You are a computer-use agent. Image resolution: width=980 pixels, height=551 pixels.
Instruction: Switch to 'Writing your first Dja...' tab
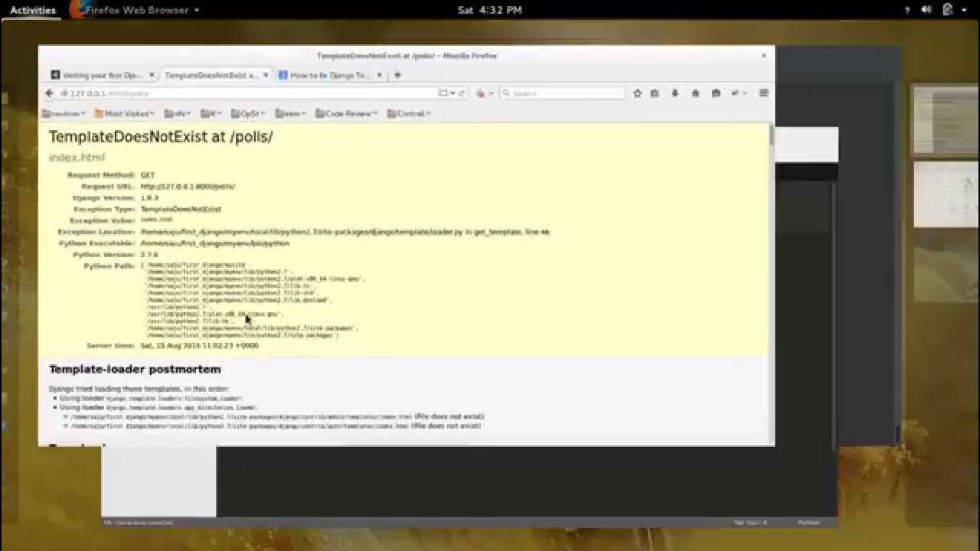[x=101, y=75]
